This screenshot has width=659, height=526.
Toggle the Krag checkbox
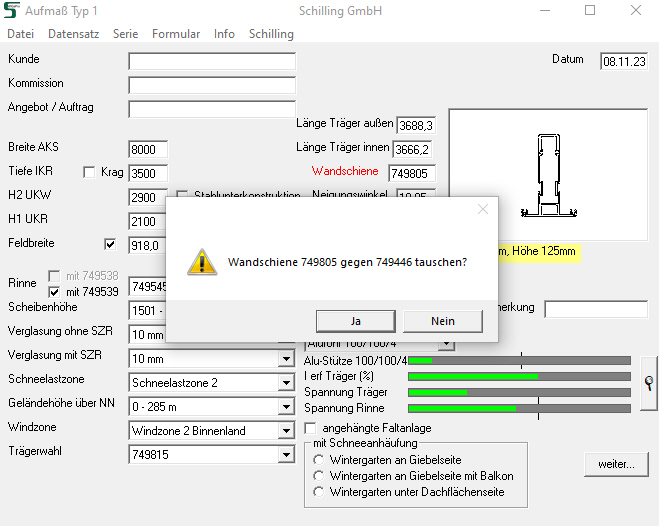tap(89, 172)
